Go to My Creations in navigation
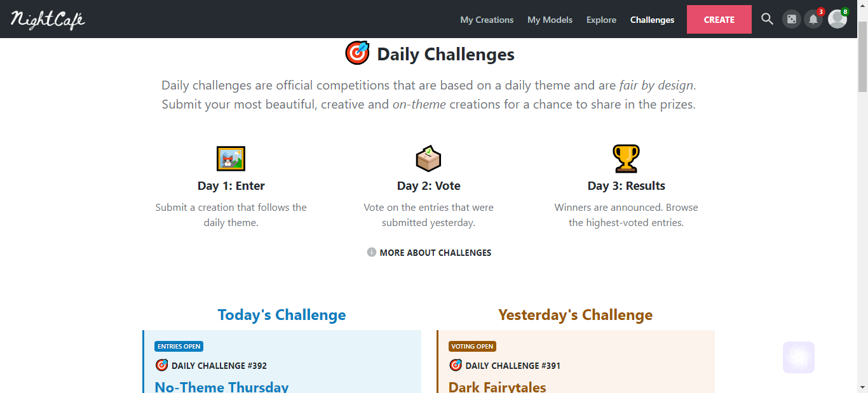Image resolution: width=868 pixels, height=393 pixels. pos(487,20)
